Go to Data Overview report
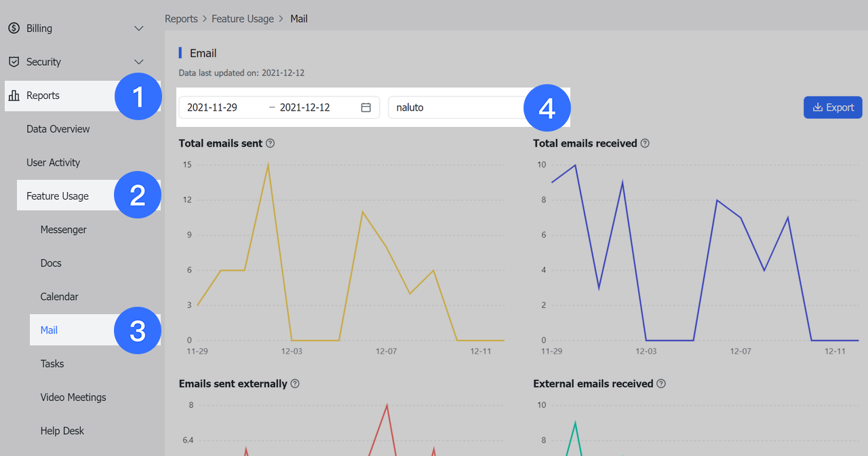The image size is (868, 456). pos(58,129)
